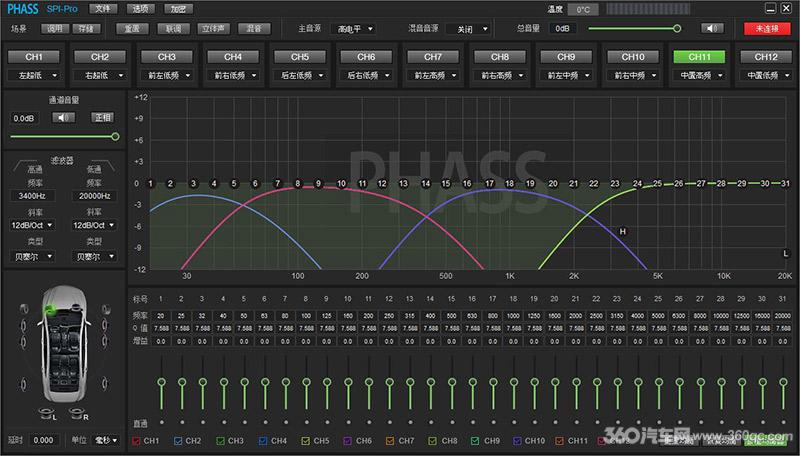
Task: Select third right speaker beside car
Action: click(x=105, y=341)
